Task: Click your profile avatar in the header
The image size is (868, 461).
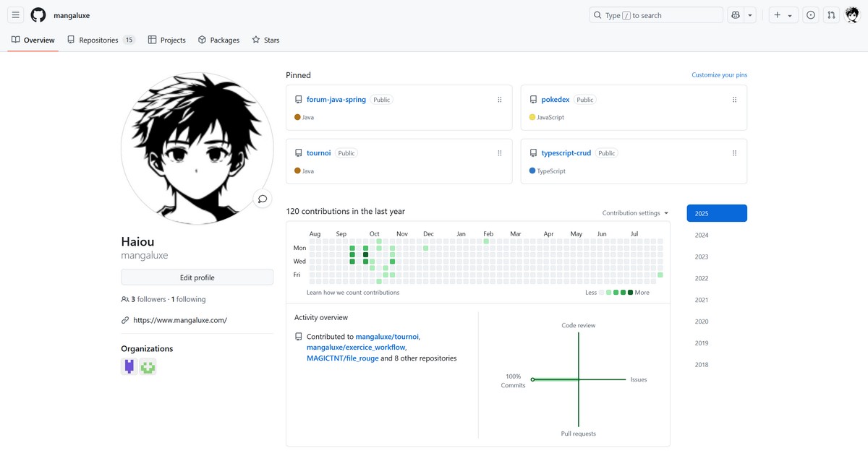Action: [851, 14]
